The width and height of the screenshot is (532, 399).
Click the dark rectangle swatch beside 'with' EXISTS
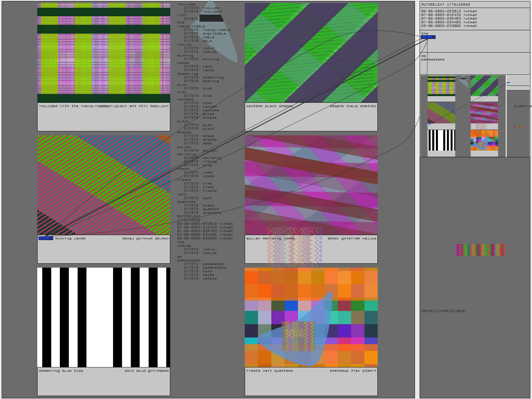pos(211,18)
